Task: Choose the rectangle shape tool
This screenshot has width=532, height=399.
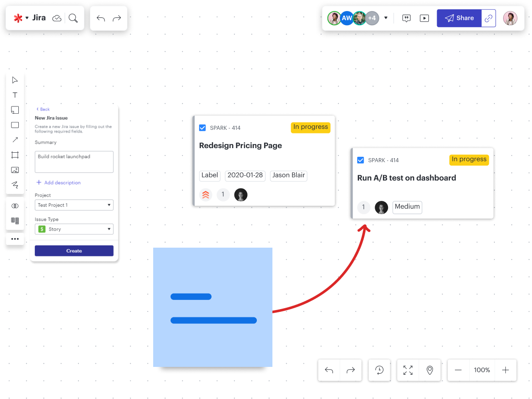Action: [15, 125]
